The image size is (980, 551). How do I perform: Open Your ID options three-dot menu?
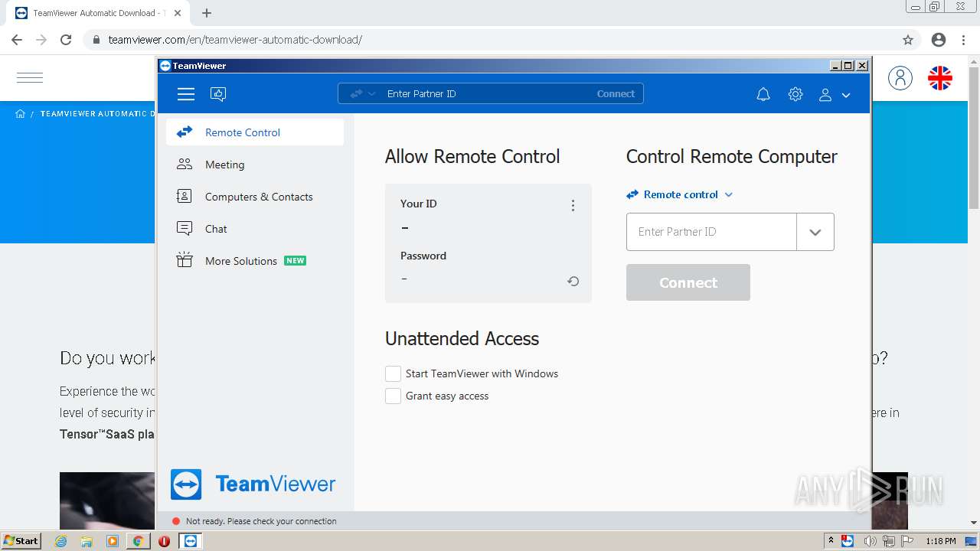coord(573,205)
